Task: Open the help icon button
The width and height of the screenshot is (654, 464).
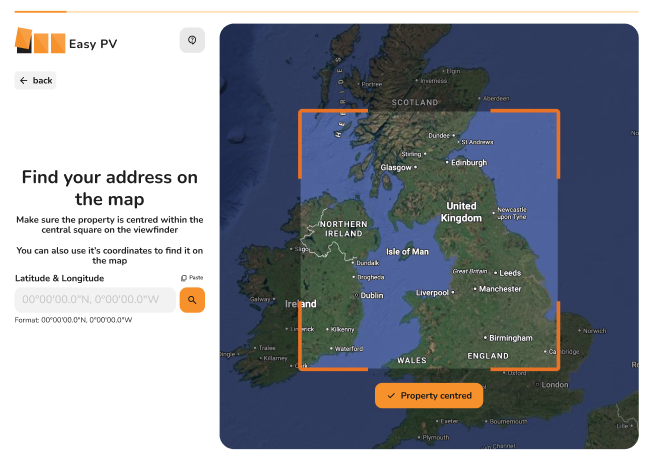Action: tap(192, 40)
